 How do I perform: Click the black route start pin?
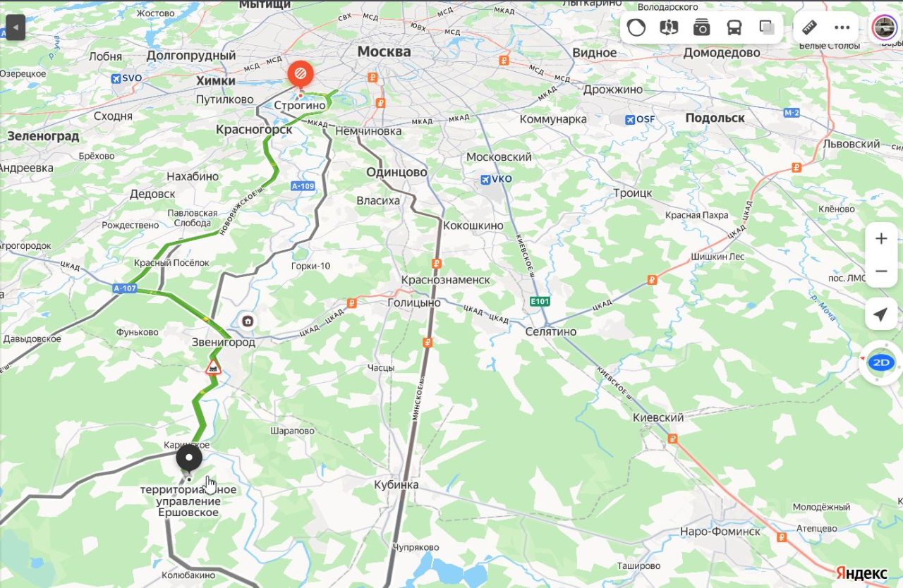point(188,460)
